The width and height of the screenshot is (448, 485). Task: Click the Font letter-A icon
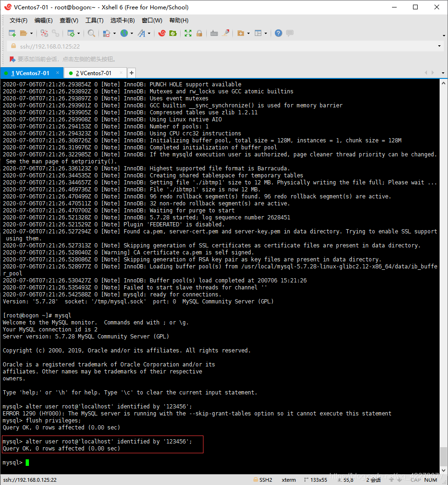click(141, 33)
